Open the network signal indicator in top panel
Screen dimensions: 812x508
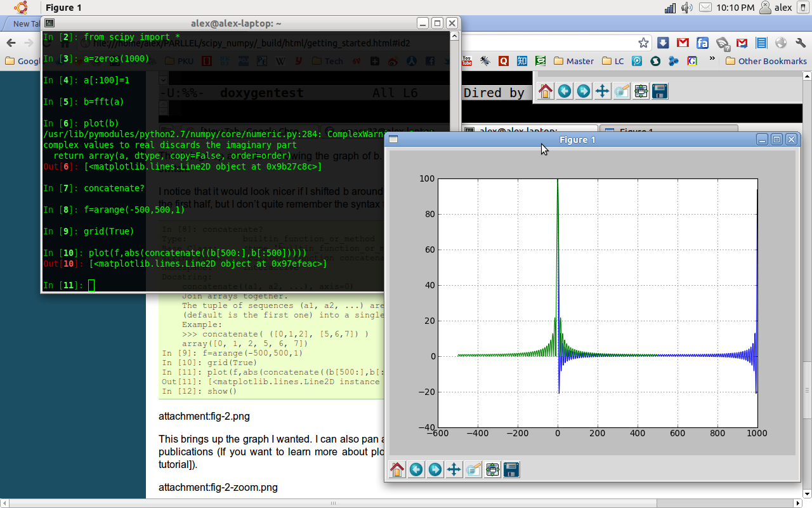(x=670, y=8)
